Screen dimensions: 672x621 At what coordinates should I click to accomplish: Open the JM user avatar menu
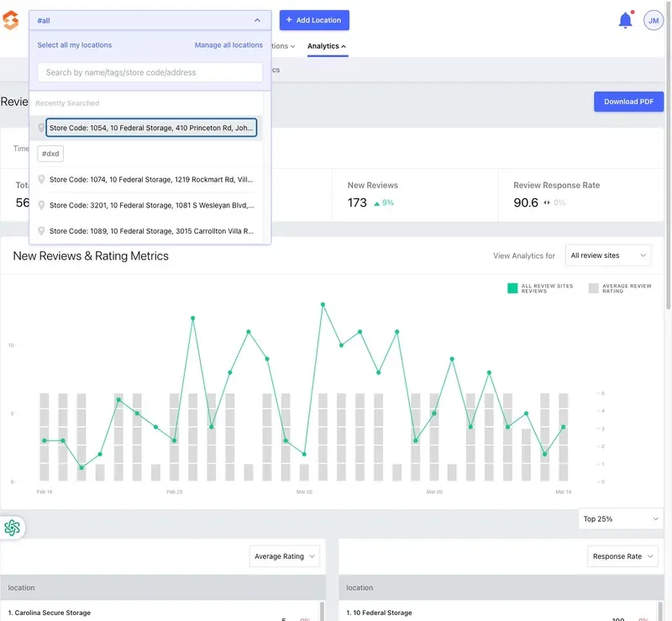point(654,20)
